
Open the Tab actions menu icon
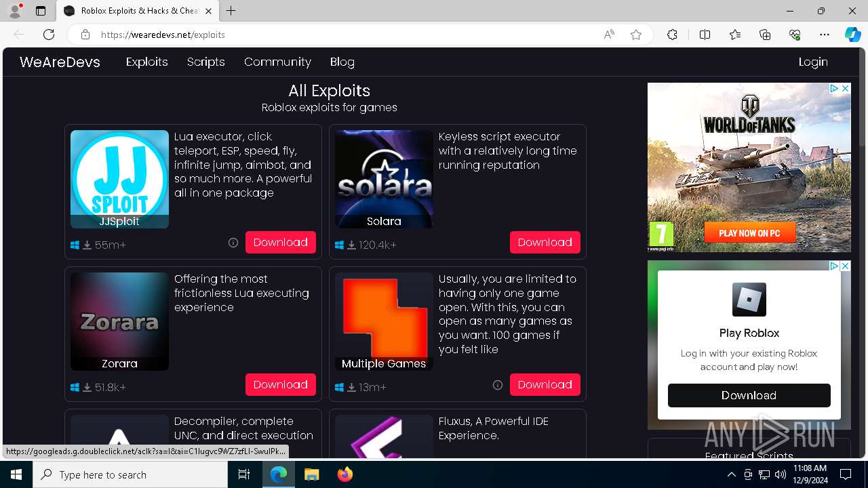41,11
